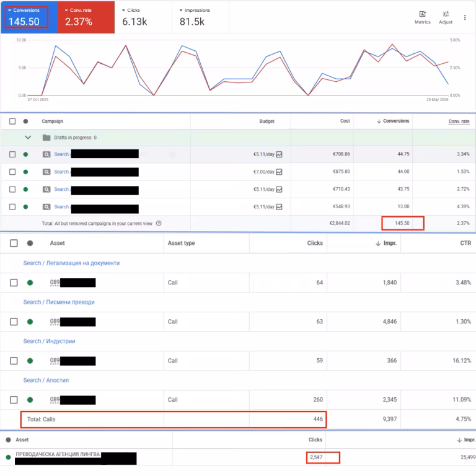Sort assets by Impr. column header

(x=386, y=243)
